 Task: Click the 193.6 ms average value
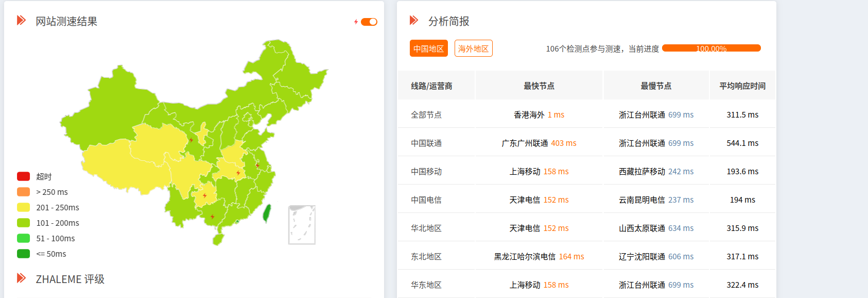click(742, 171)
